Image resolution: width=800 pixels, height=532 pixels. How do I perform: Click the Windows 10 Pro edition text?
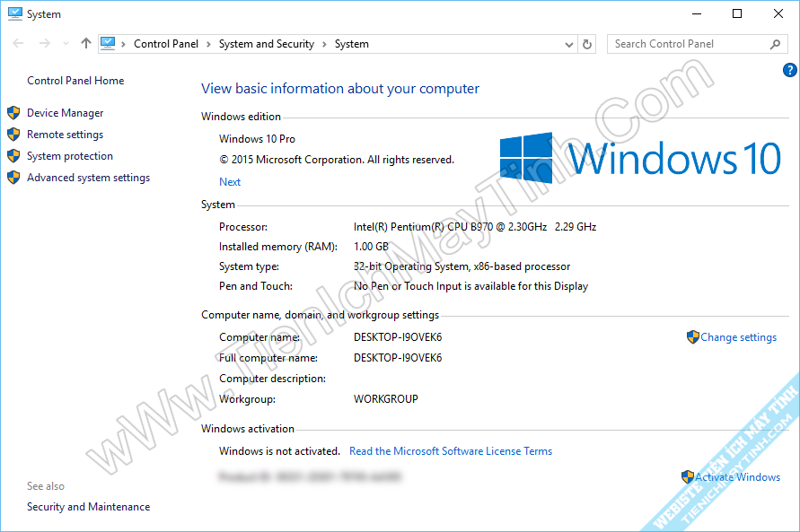point(257,138)
